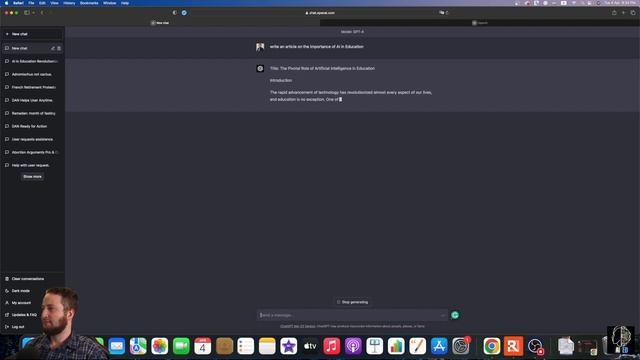Rename the current New chat with pencil icon

53,48
